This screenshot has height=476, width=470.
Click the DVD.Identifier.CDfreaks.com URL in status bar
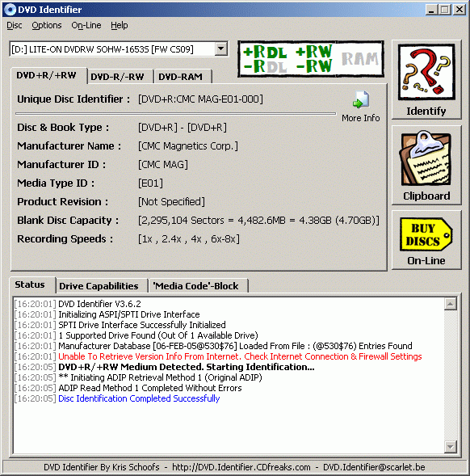241,467
